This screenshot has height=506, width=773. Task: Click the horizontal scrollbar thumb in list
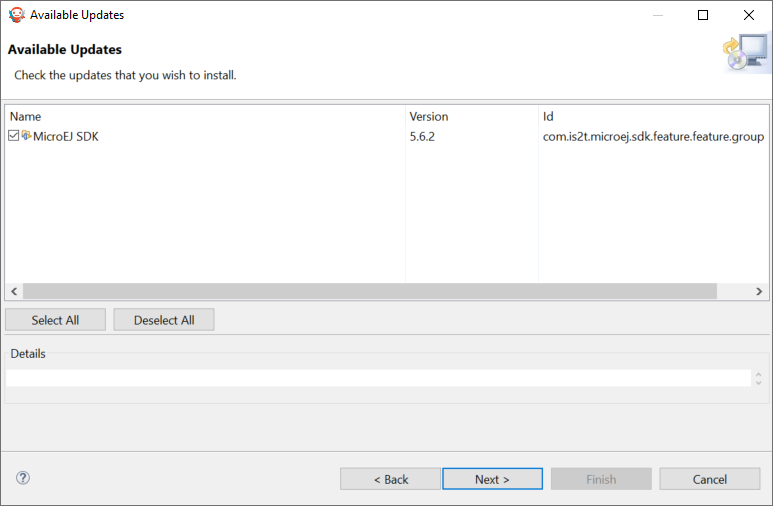click(370, 291)
